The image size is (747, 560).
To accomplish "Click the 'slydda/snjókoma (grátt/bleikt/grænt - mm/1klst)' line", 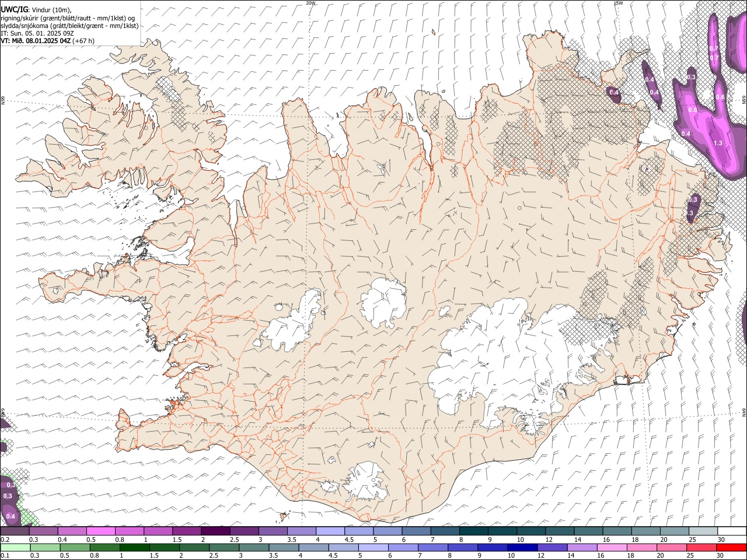I will click(69, 26).
